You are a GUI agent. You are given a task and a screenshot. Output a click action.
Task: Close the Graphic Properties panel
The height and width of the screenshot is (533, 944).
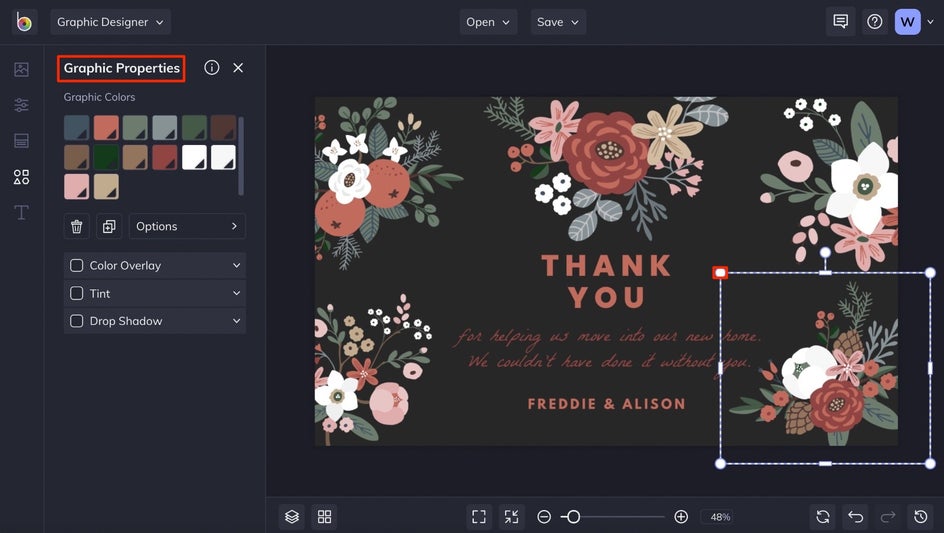tap(238, 68)
